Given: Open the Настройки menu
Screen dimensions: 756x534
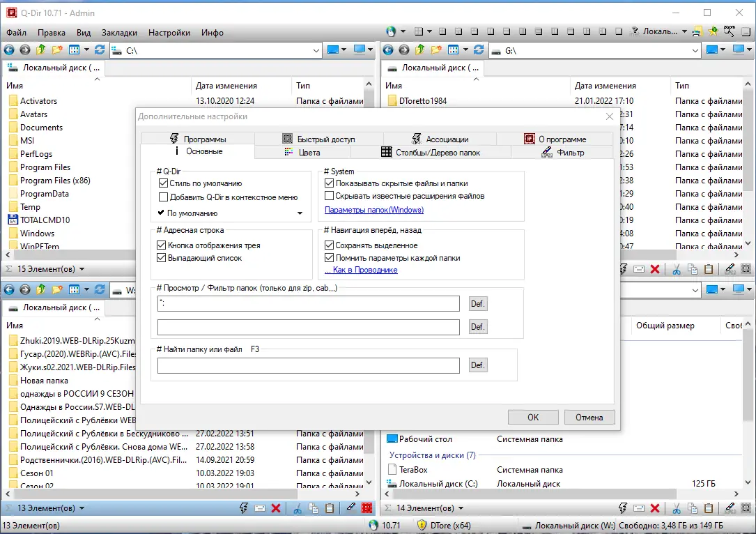Looking at the screenshot, I should [x=169, y=32].
